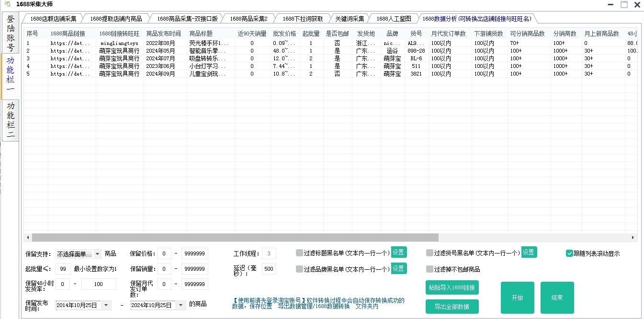The height and width of the screenshot is (319, 644).
Task: Uncheck 跟随列表滚动显示 checkbox
Action: click(569, 253)
